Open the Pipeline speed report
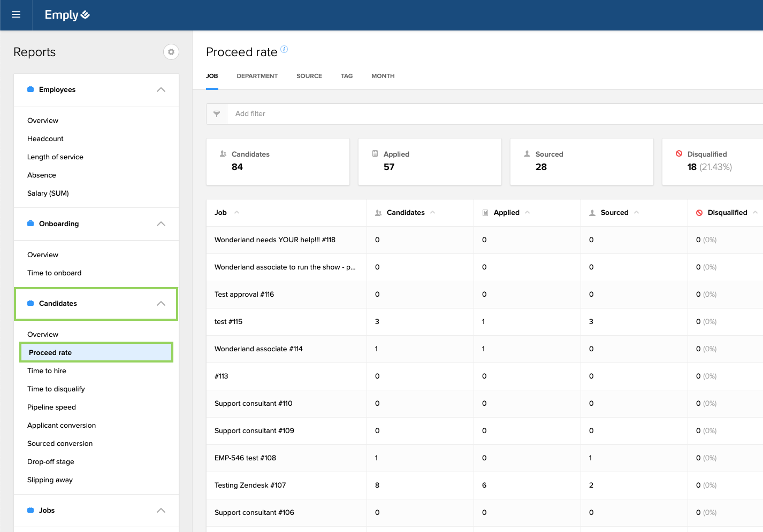 (51, 407)
